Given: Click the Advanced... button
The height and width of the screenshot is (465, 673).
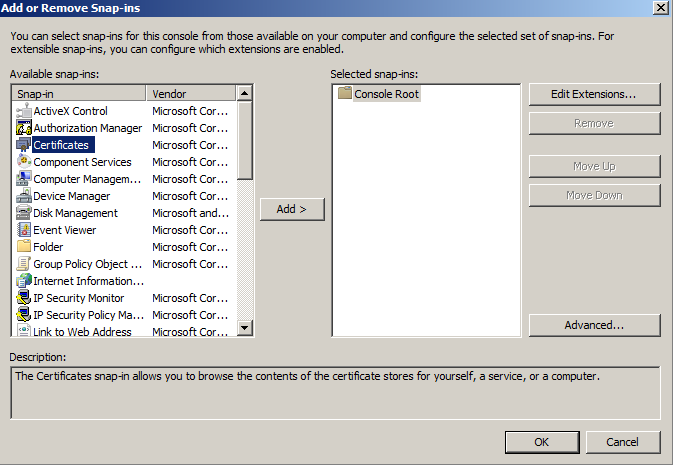Looking at the screenshot, I should point(594,325).
